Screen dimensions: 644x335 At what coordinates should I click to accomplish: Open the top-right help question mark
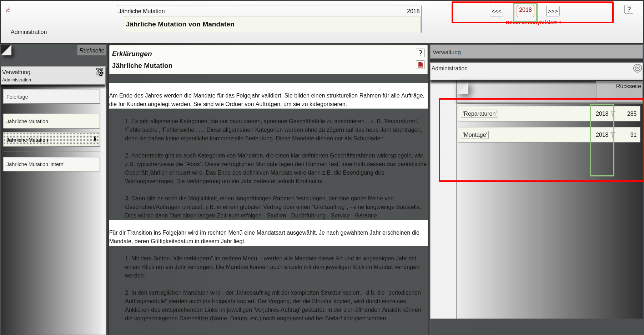pos(629,10)
